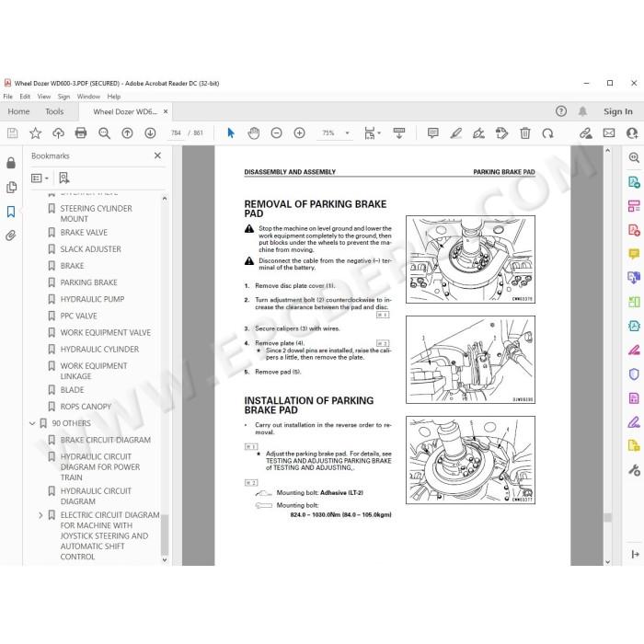Open the bookmark options dropdown
The height and width of the screenshot is (644, 644).
(40, 178)
